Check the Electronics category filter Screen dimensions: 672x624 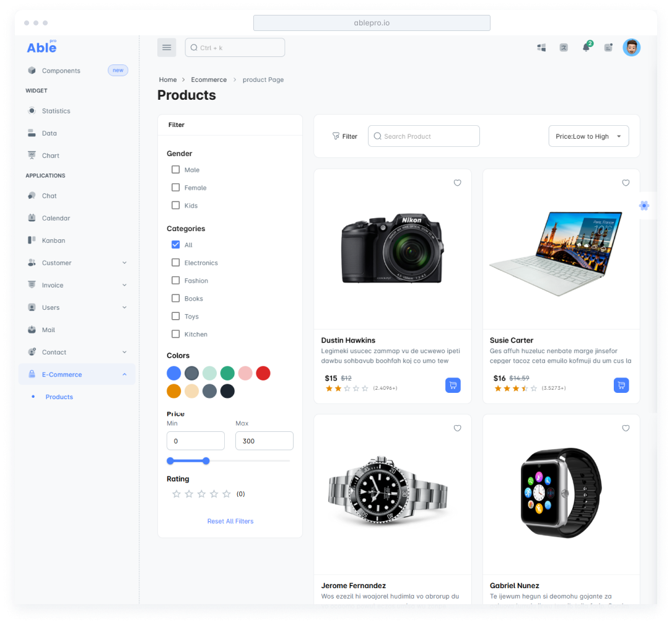tap(176, 262)
